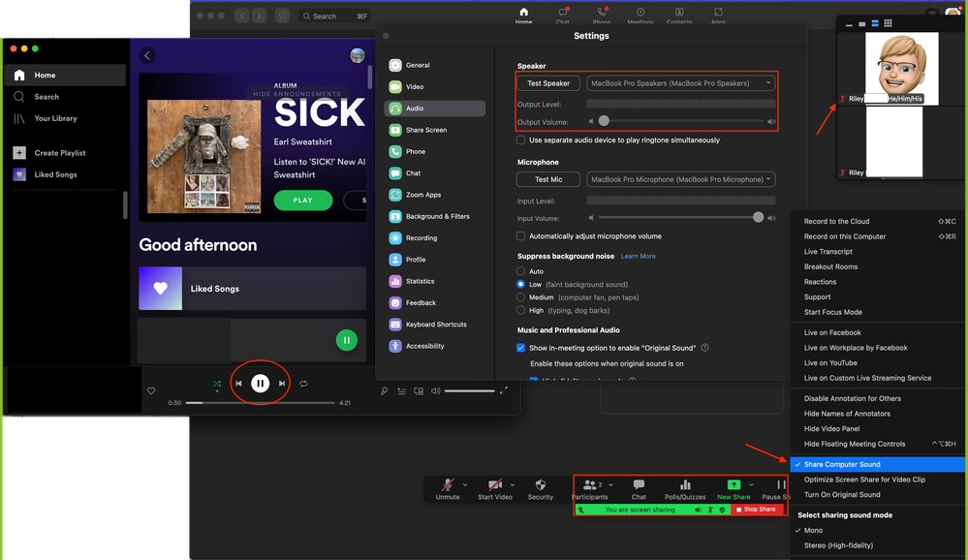Click the red Stop Share button

[756, 510]
